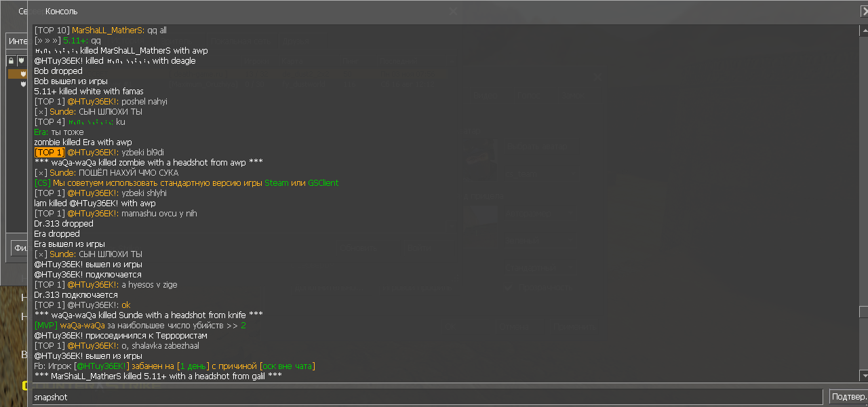Screen dimensions: 868x407
Task: Click the console scrollbar thumb
Action: [x=863, y=312]
